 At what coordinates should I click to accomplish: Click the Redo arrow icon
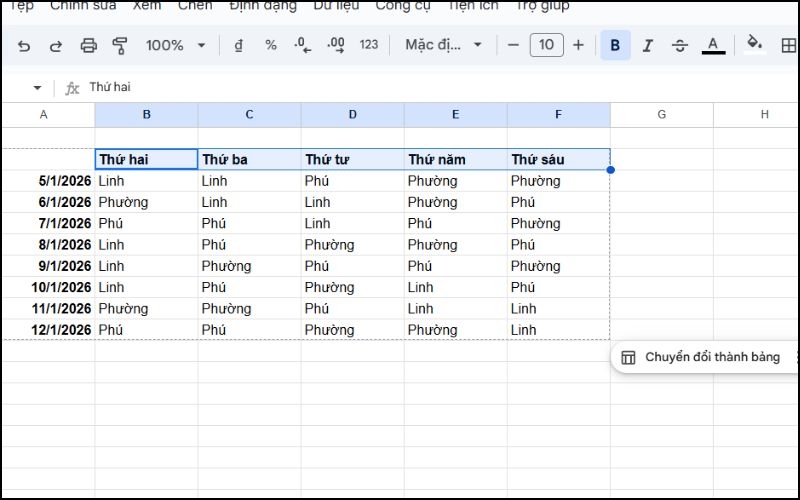56,45
